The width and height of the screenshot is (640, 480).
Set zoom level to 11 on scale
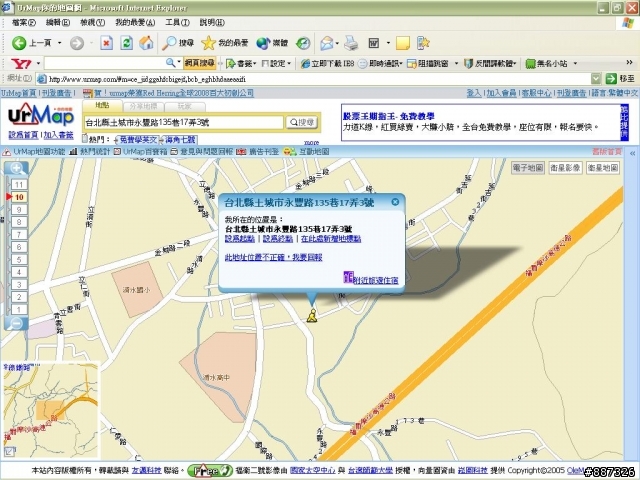point(19,185)
